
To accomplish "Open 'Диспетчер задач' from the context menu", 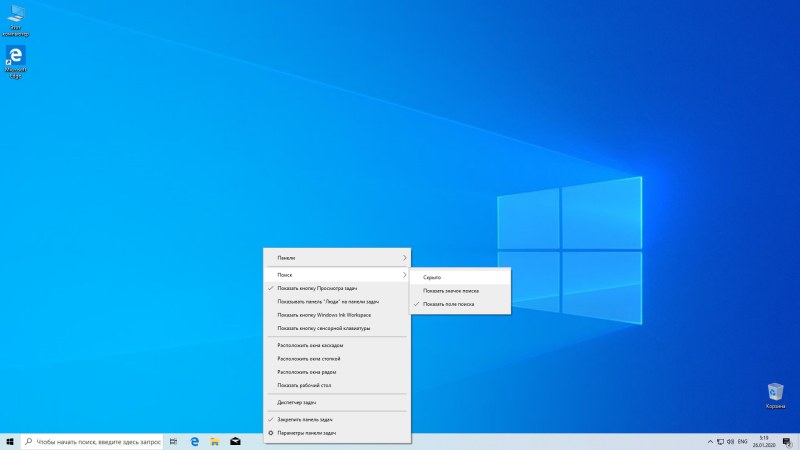I will (x=297, y=402).
